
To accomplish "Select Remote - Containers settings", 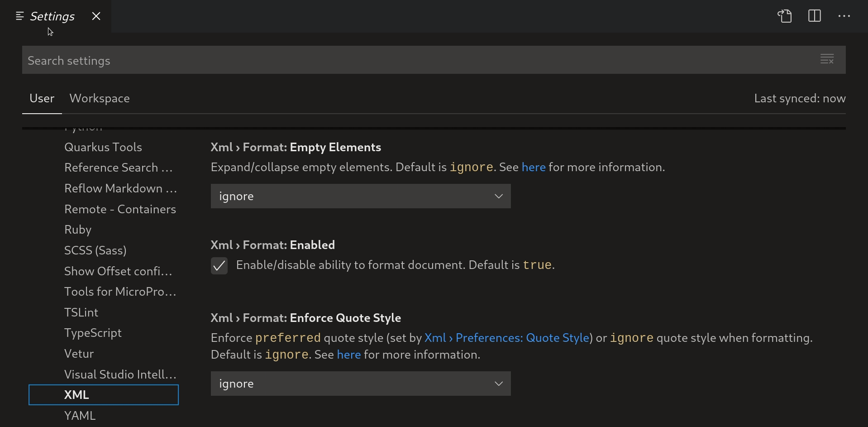I will point(120,209).
